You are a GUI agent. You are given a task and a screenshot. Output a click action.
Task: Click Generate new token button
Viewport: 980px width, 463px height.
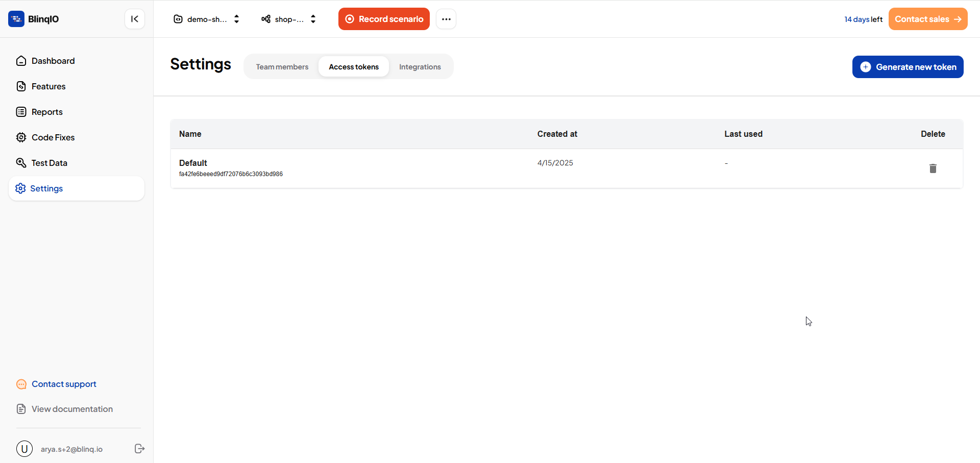[x=908, y=67]
